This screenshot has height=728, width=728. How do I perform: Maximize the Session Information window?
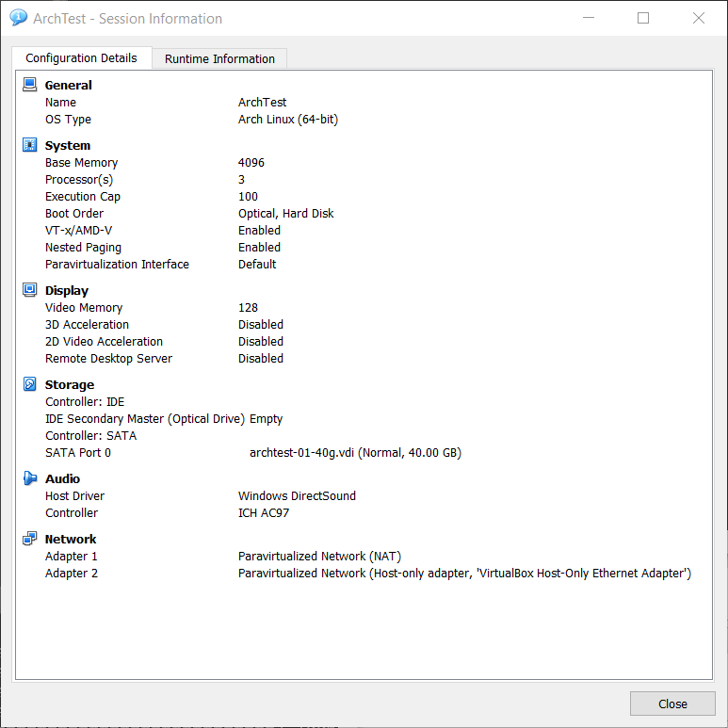click(x=643, y=18)
